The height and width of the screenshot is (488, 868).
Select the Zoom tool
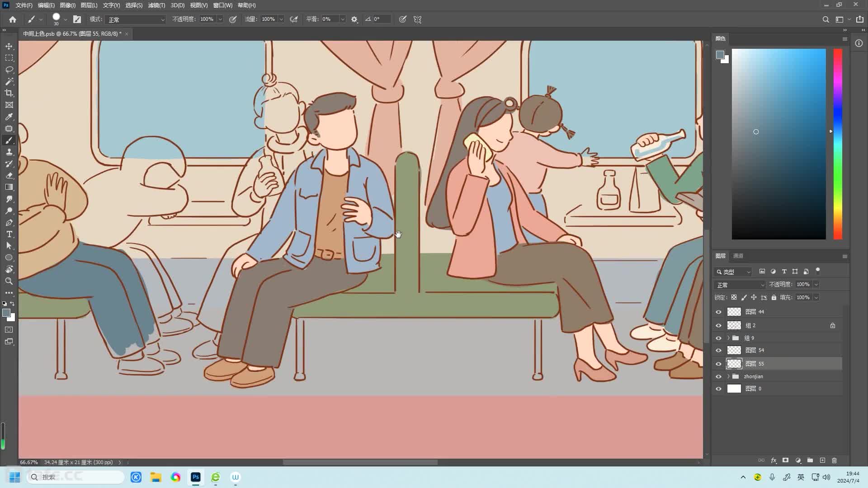tap(9, 281)
